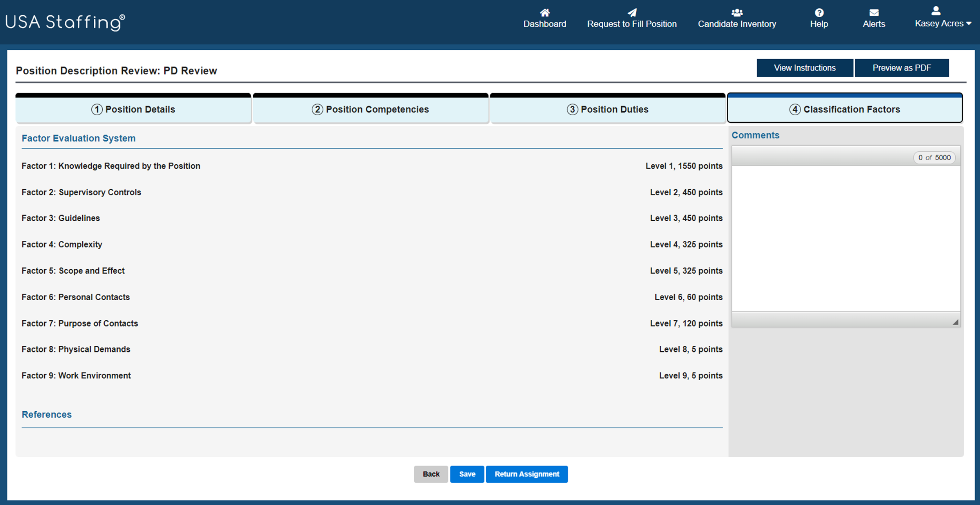Click the View Instructions button
Viewport: 980px width, 505px height.
(804, 68)
